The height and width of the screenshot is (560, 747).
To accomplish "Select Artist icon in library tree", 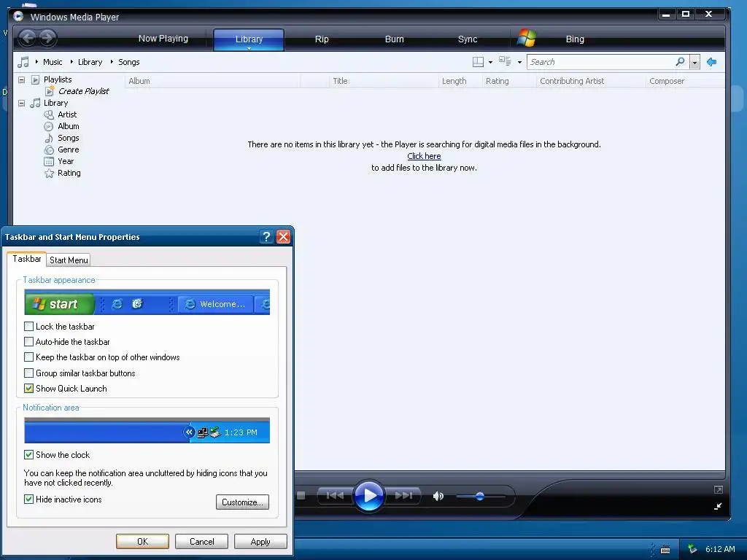I will [49, 114].
